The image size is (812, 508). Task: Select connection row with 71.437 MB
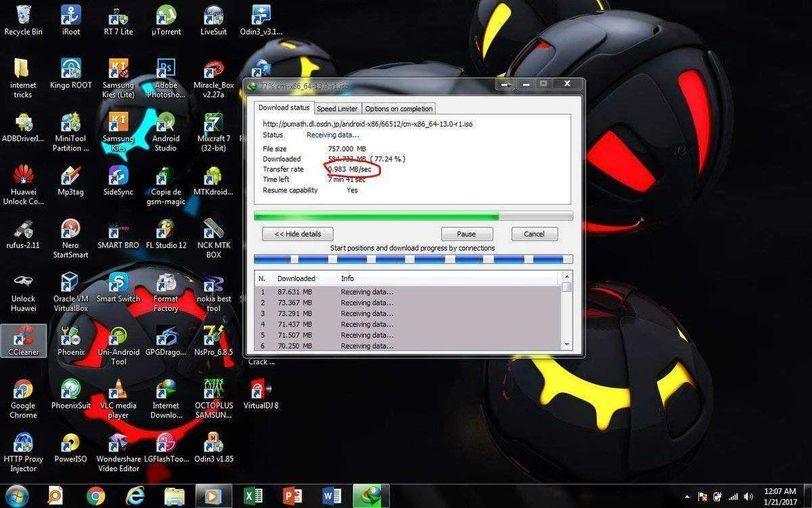[408, 324]
